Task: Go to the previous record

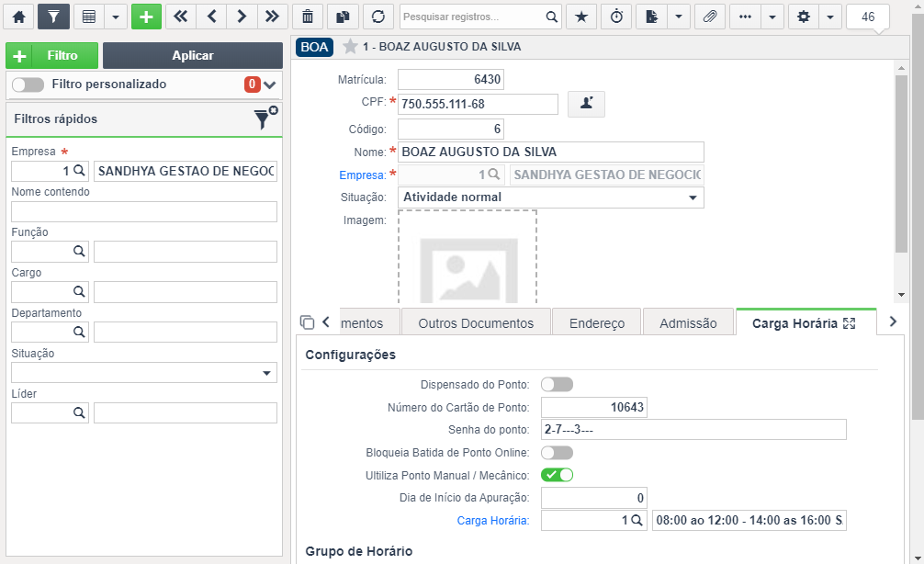Action: [x=211, y=17]
